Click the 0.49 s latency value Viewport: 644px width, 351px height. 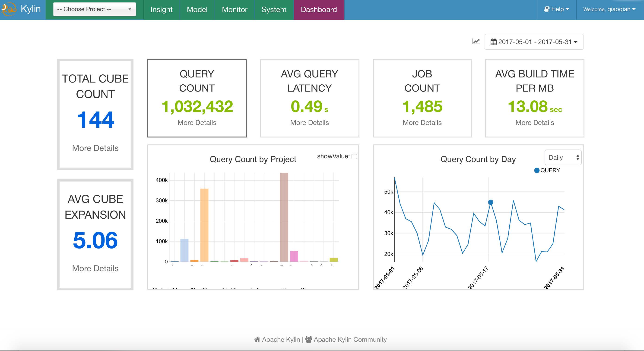click(x=310, y=107)
